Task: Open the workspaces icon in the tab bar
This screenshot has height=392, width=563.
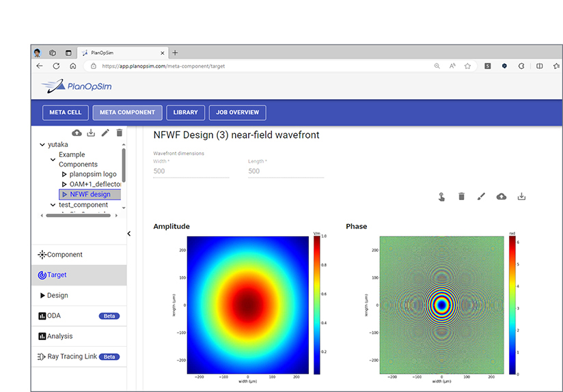Action: 53,53
